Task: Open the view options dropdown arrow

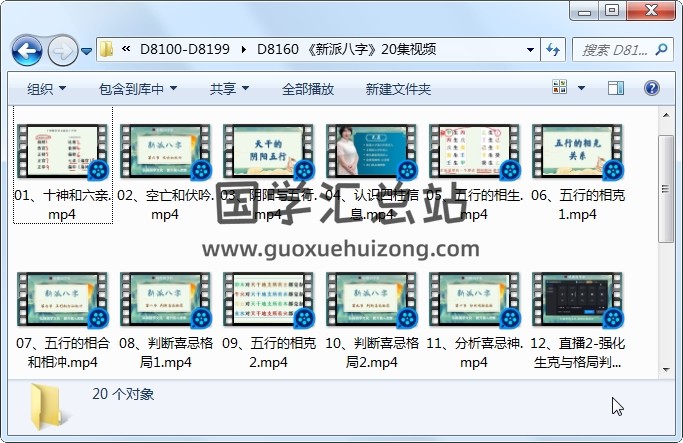Action: point(583,89)
